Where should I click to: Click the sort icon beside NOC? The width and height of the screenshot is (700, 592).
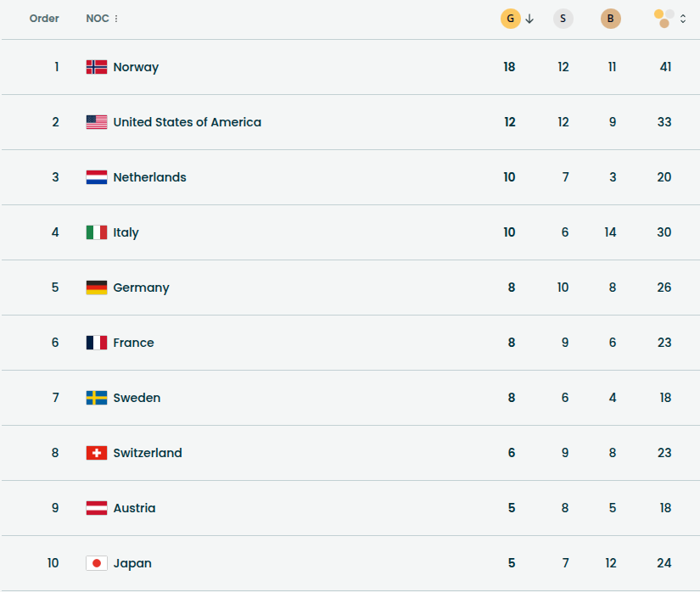[116, 19]
